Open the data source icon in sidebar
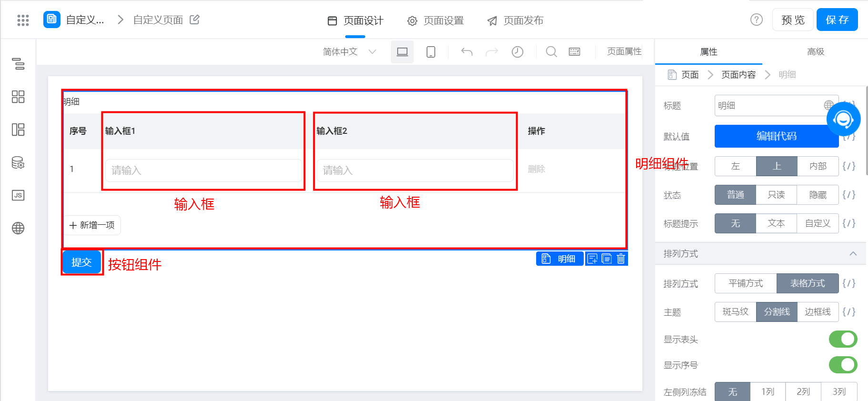 point(18,163)
